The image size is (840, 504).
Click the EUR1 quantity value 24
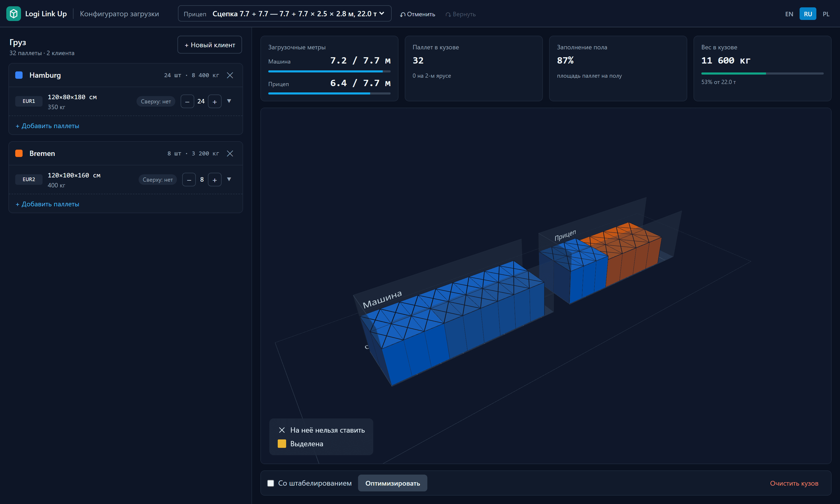pyautogui.click(x=201, y=101)
